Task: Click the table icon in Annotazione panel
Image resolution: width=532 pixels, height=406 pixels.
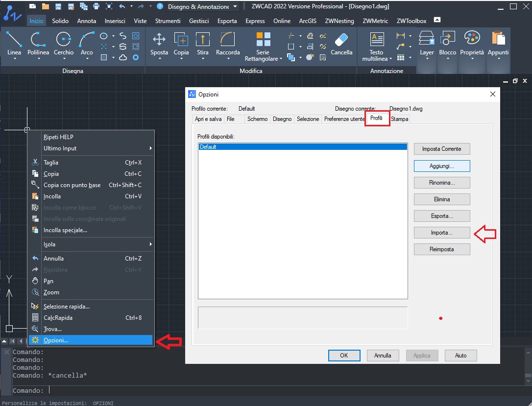Action: pyautogui.click(x=401, y=57)
